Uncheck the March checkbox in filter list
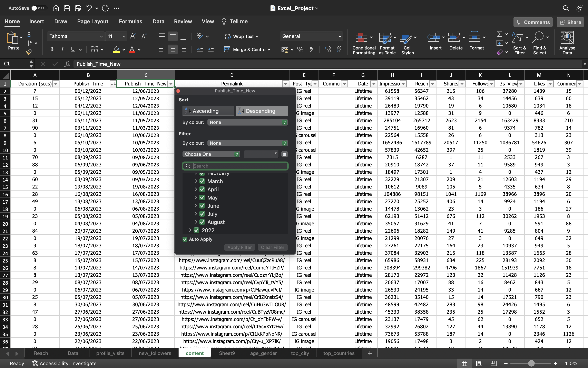Viewport: 588px width, 368px height. click(202, 181)
